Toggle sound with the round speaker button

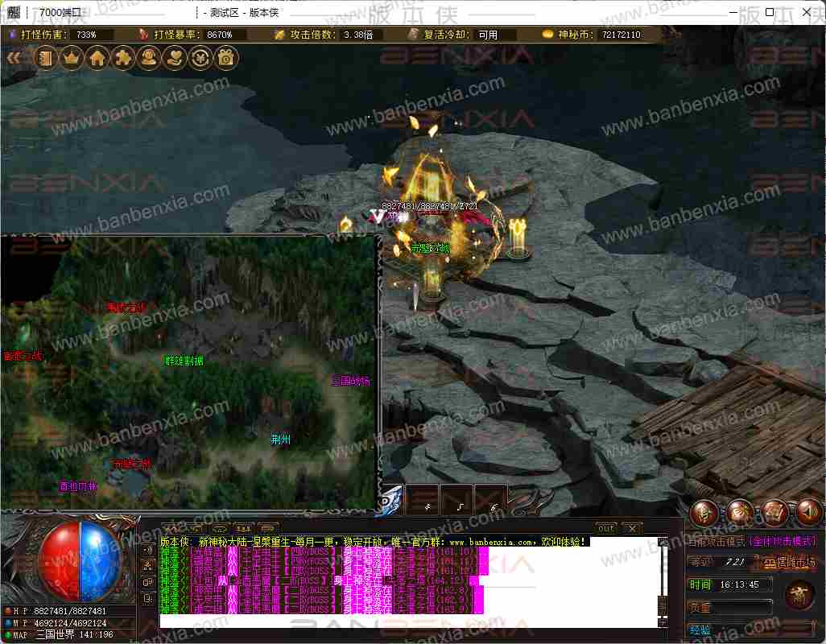tap(808, 512)
